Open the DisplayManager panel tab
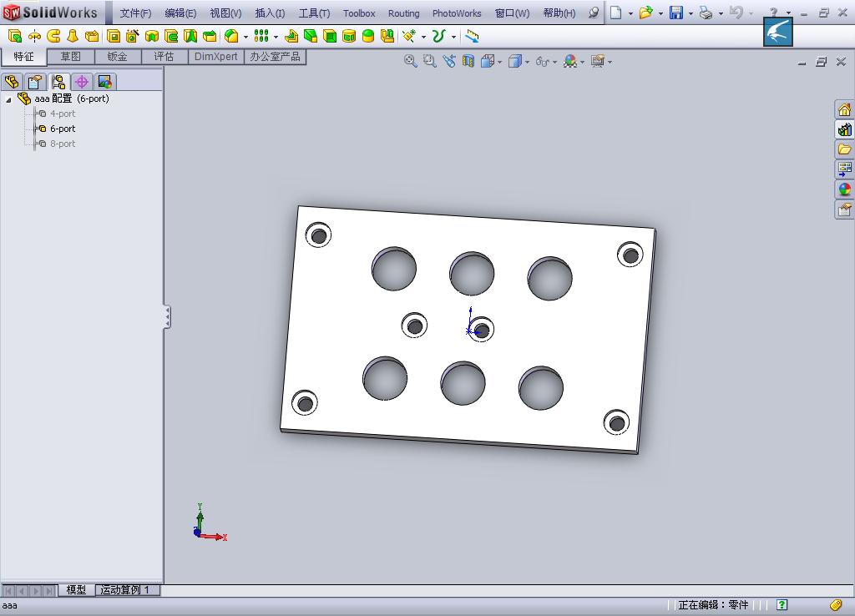This screenshot has width=855, height=616. coord(104,82)
